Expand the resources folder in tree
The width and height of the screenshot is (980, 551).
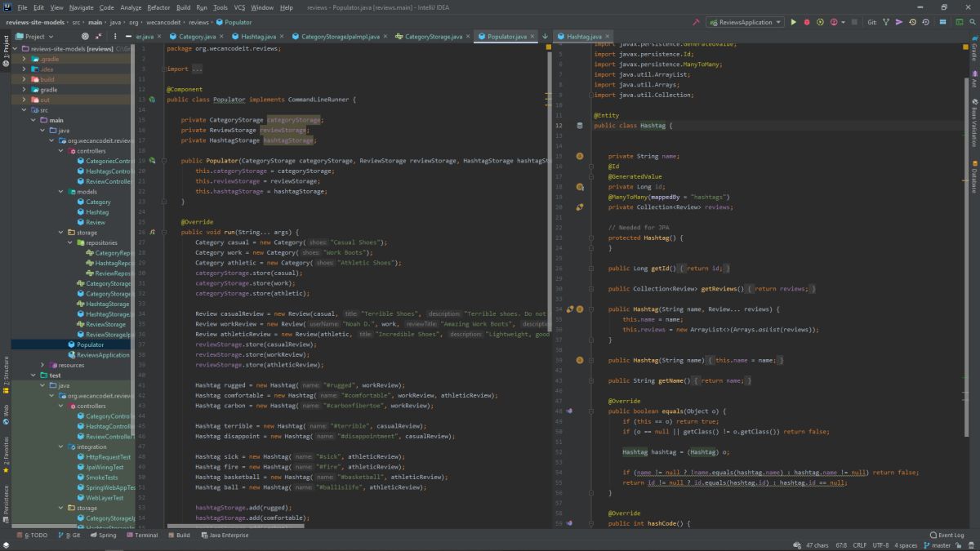point(42,365)
